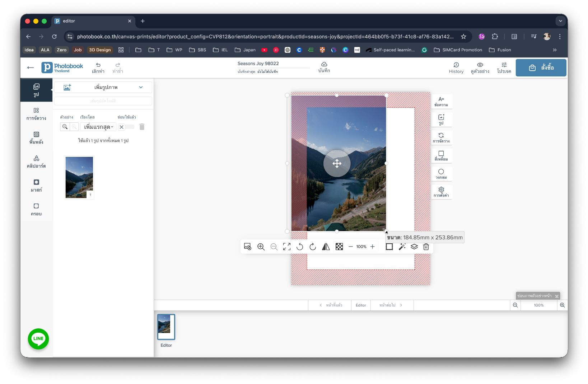Open the Clipart (คลิปอาร์ต) tab
The width and height of the screenshot is (588, 384).
(x=36, y=162)
